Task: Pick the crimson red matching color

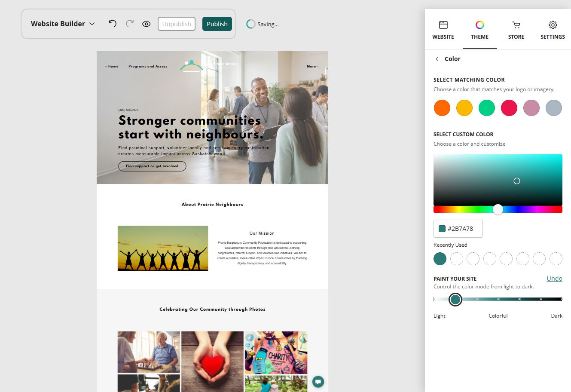Action: (x=509, y=108)
